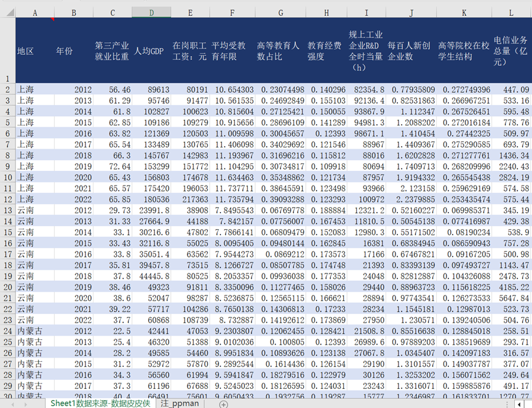The height and width of the screenshot is (408, 532).
Task: Click cell with value 2.123158
Action: [x=411, y=188]
